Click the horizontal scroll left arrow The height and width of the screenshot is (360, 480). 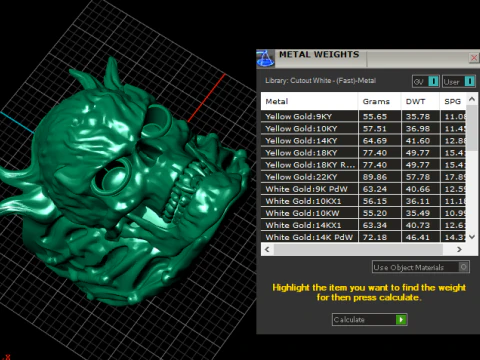click(267, 249)
